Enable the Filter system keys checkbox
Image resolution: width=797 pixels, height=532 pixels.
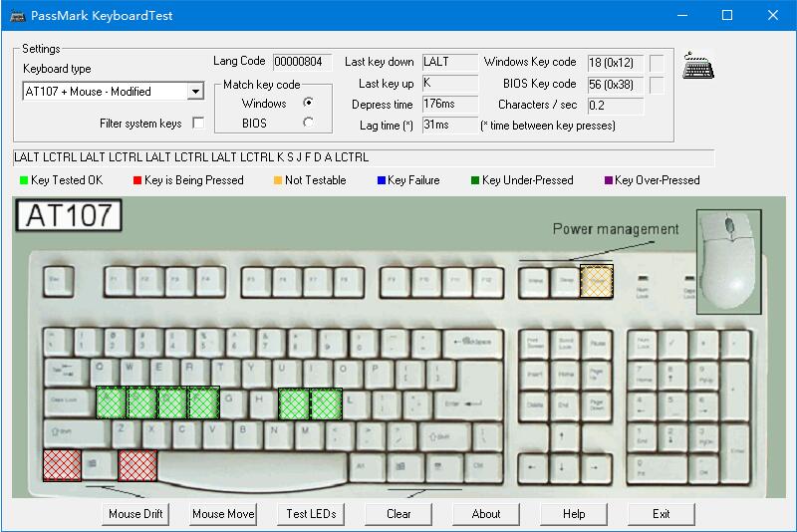pos(198,123)
